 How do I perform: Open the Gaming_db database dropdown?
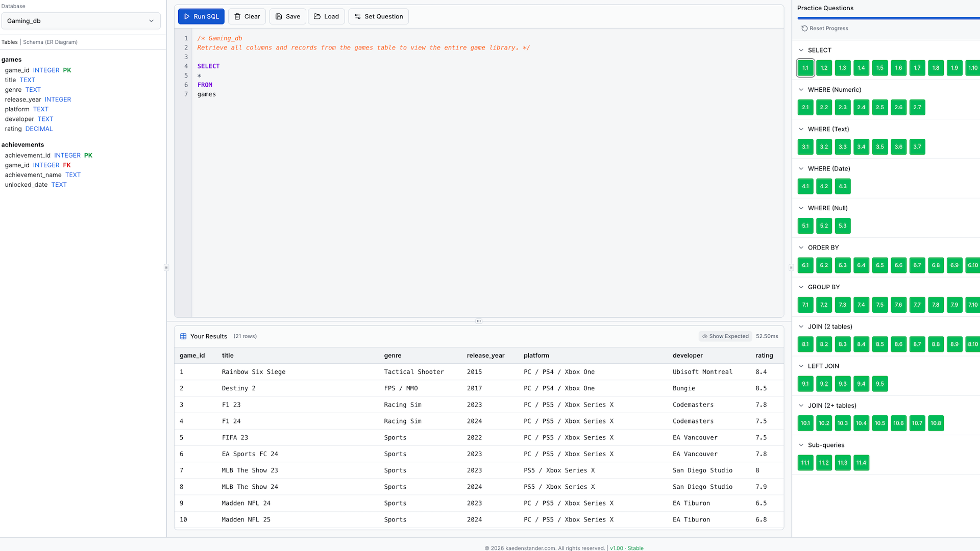coord(81,21)
